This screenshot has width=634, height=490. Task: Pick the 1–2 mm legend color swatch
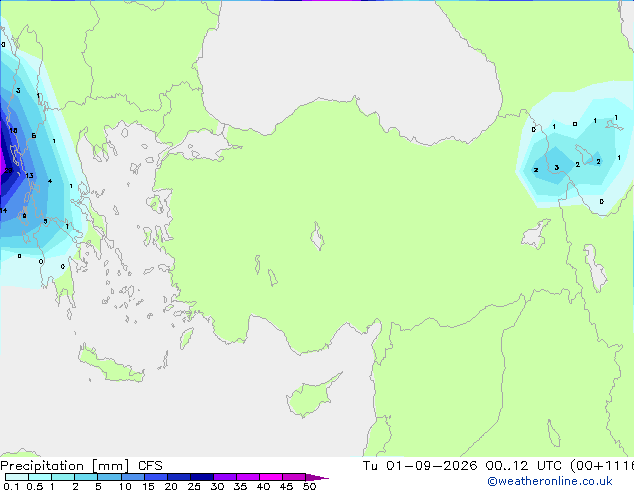coord(63,477)
